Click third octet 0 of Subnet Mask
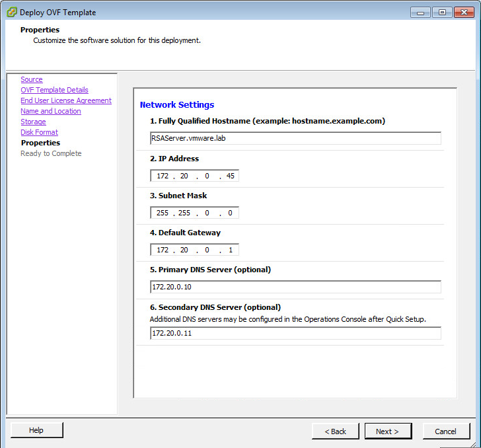This screenshot has width=481, height=448. click(207, 213)
